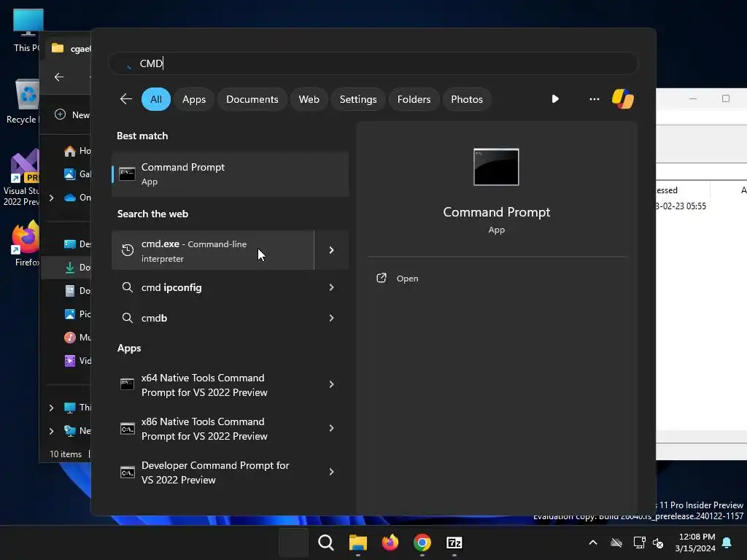
Task: Click the magnifier icon beside cmdb
Action: point(127,318)
